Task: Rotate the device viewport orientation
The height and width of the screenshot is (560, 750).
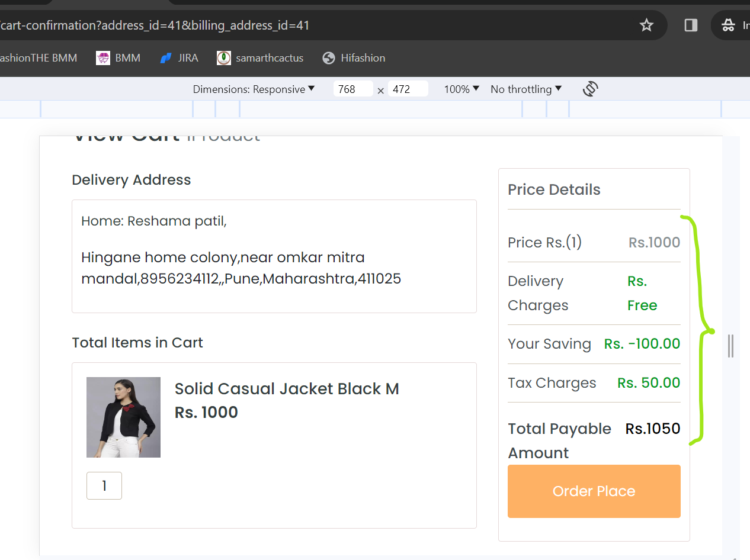Action: pyautogui.click(x=590, y=89)
